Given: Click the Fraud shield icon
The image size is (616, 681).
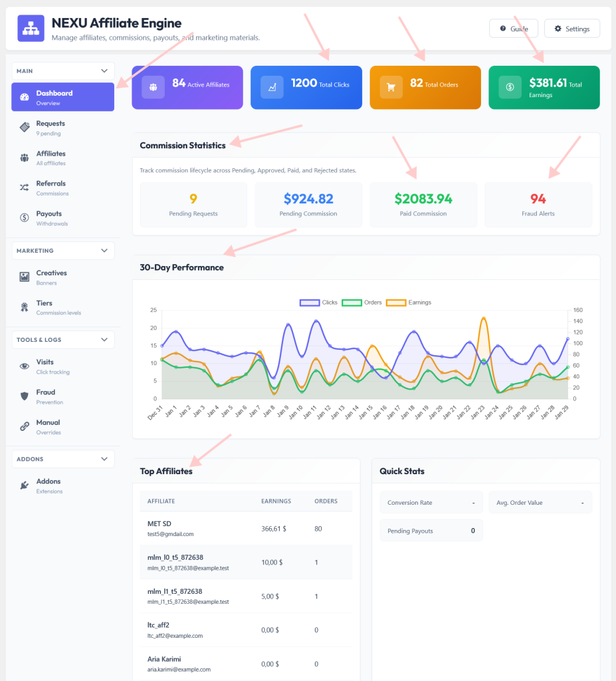Looking at the screenshot, I should point(25,396).
